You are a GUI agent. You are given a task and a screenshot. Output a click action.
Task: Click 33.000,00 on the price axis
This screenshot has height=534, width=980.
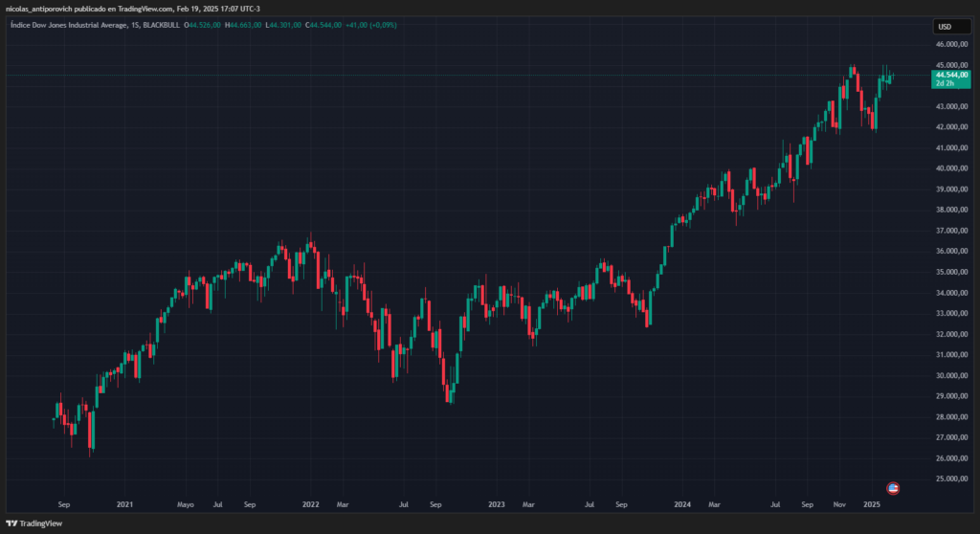pos(952,313)
